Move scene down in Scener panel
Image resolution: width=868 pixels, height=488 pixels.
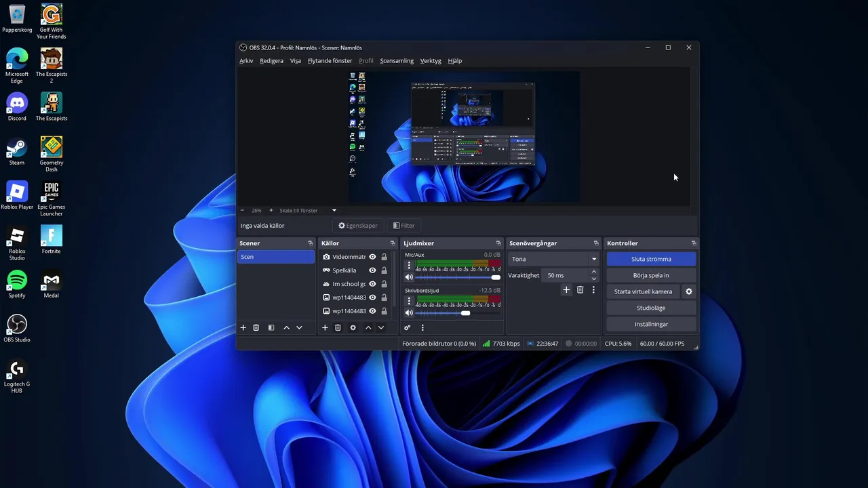click(x=299, y=327)
